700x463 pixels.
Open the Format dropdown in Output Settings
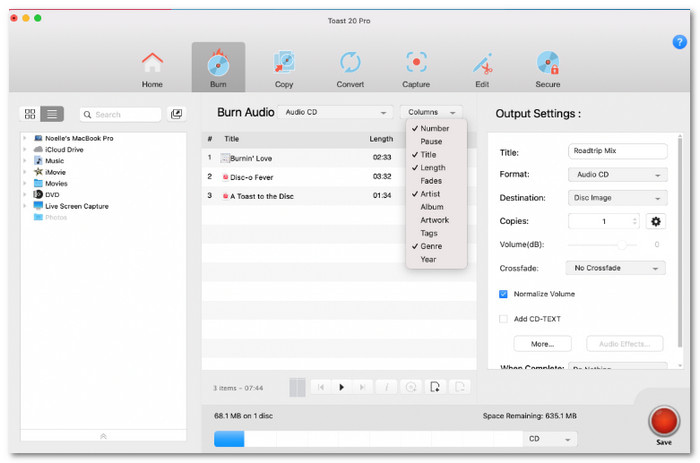pyautogui.click(x=617, y=175)
